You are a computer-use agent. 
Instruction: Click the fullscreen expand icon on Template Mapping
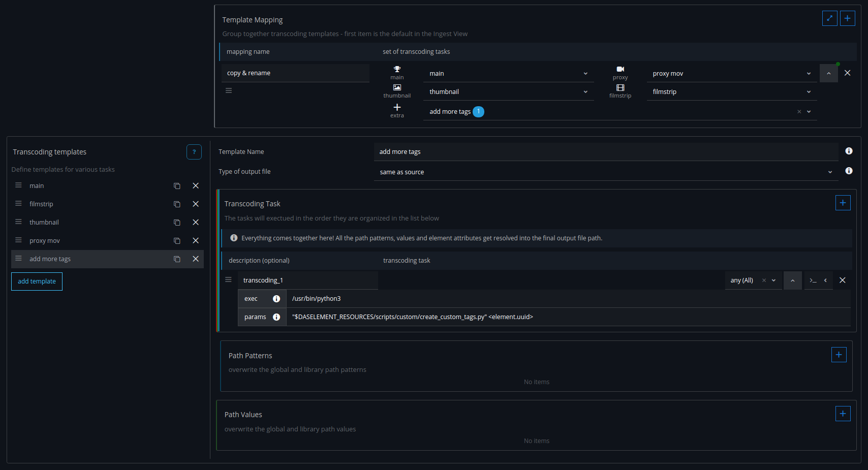pyautogui.click(x=829, y=18)
